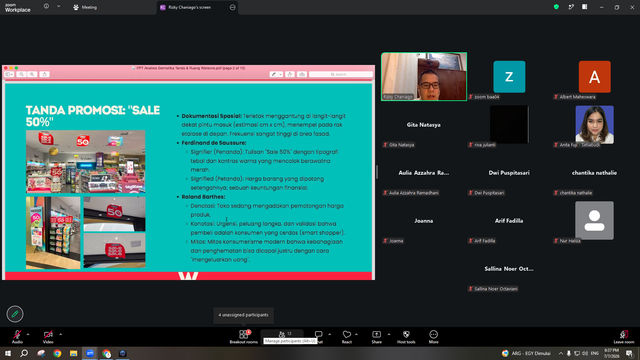The height and width of the screenshot is (360, 640).
Task: Unmute the microphone with the Audio button
Action: (17, 336)
